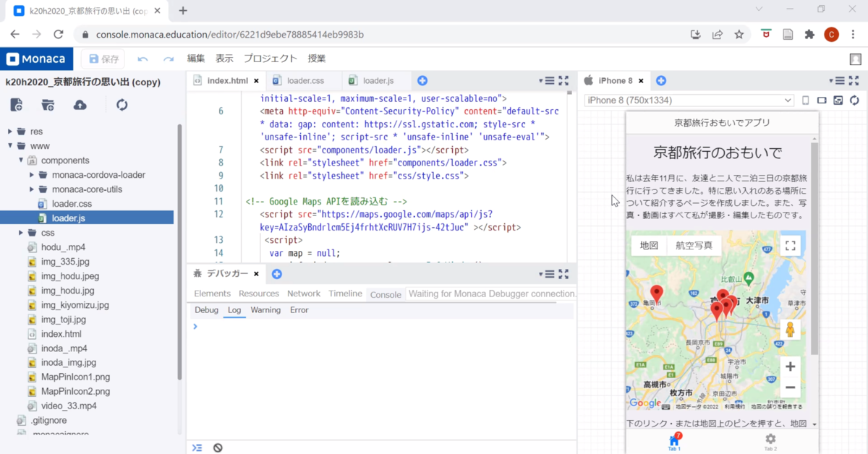Collapse the www folder
The height and width of the screenshot is (454, 868).
coord(10,146)
